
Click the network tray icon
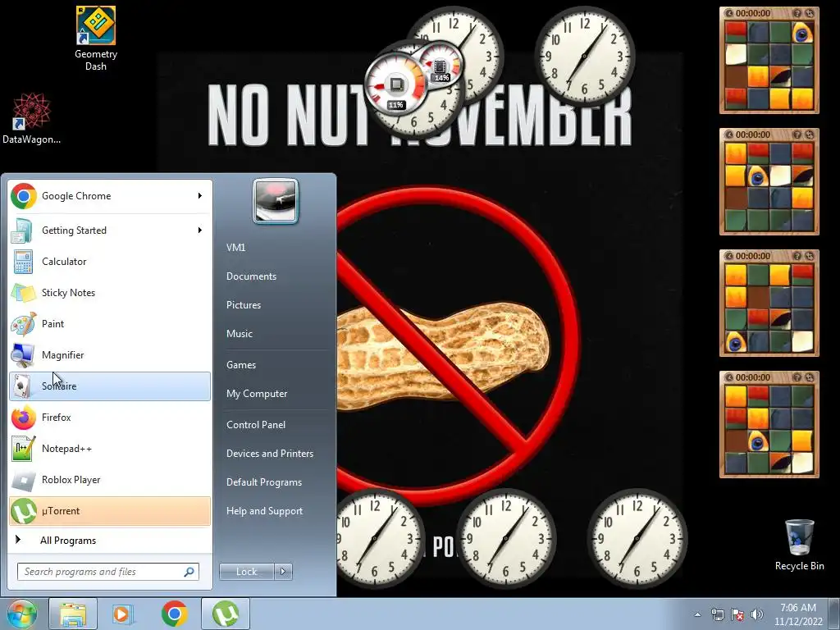717,614
